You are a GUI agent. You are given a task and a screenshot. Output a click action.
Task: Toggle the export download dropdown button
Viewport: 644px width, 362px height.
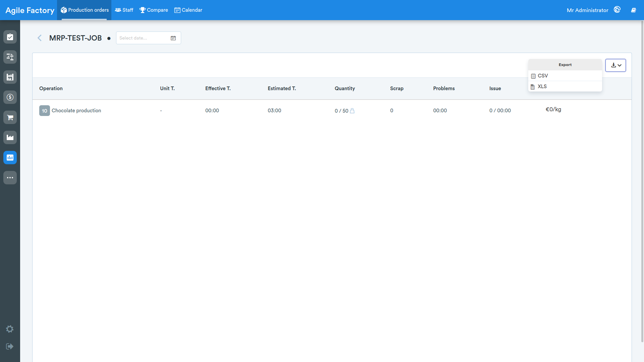615,65
